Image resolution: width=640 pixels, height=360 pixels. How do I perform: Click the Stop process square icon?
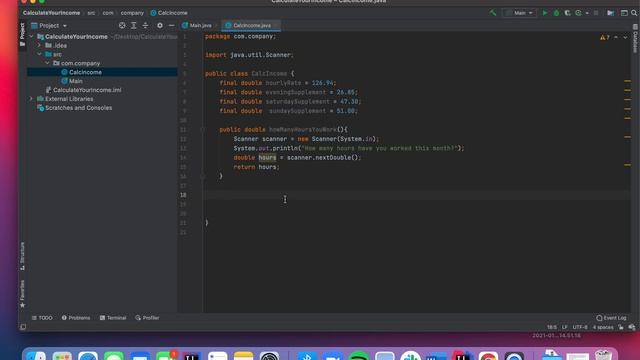[x=596, y=13]
